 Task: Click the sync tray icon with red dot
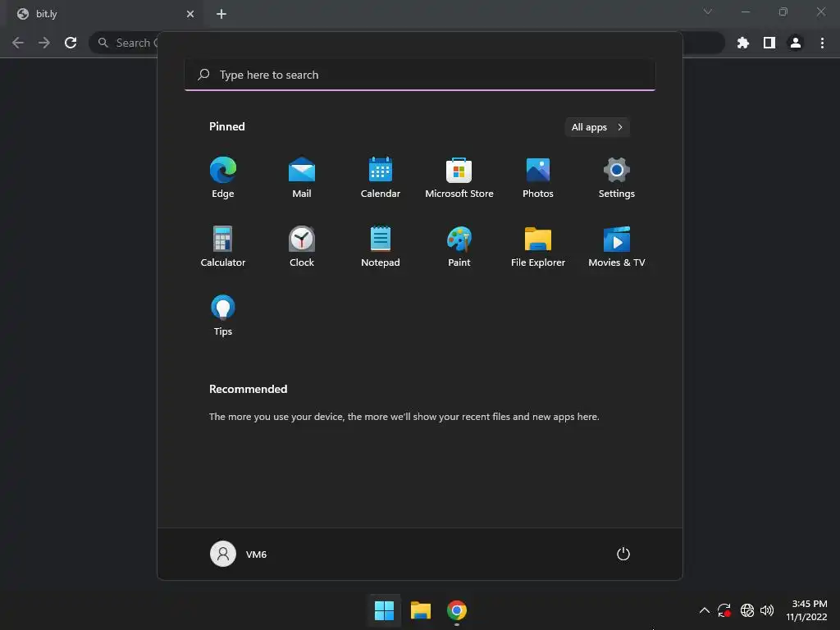(724, 610)
